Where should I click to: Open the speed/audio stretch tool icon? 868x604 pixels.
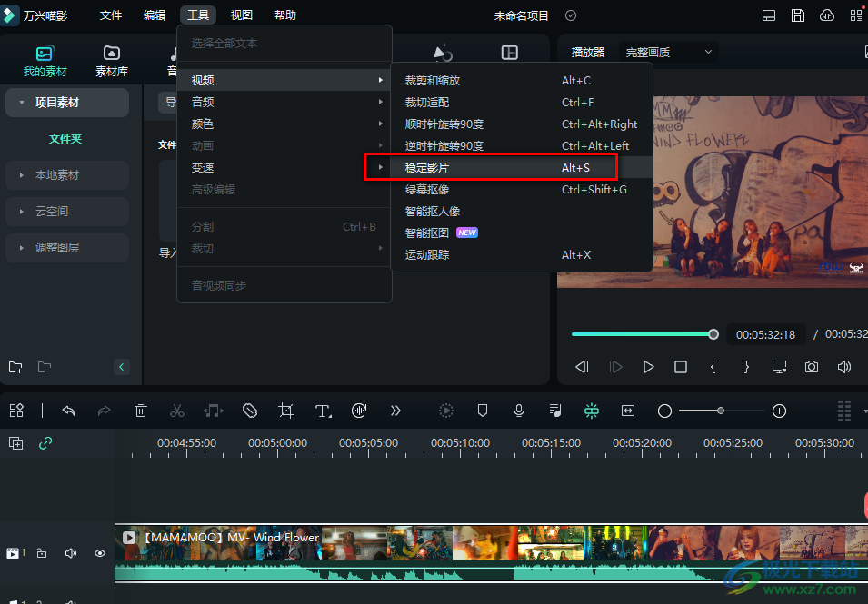359,411
